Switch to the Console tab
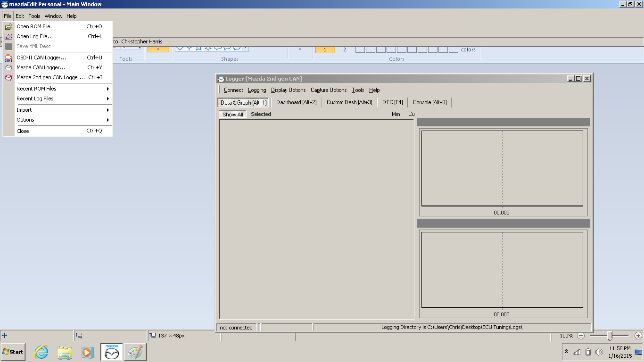 (430, 102)
